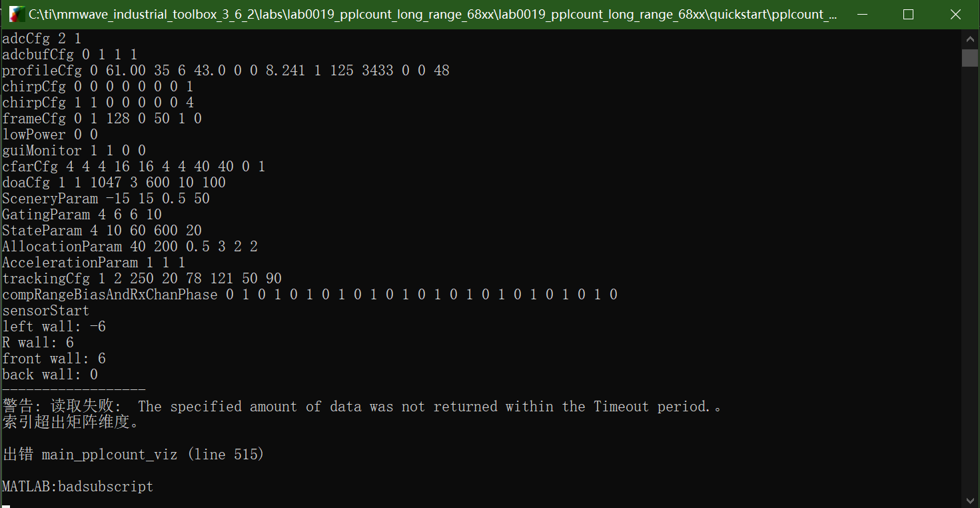980x508 pixels.
Task: Click the sensorStart line
Action: coord(45,310)
